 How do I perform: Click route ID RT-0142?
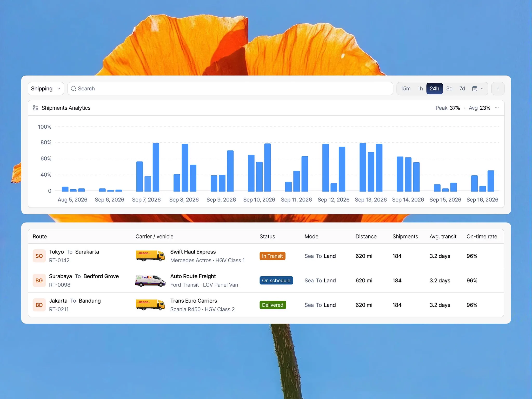pos(59,260)
